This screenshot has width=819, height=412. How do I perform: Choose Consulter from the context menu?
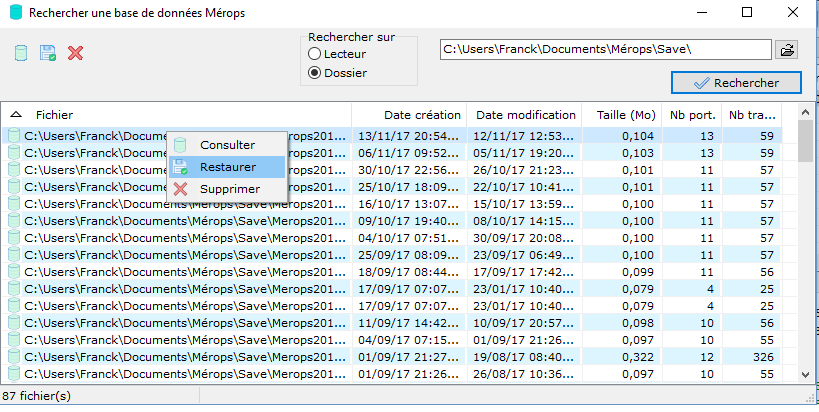[227, 145]
